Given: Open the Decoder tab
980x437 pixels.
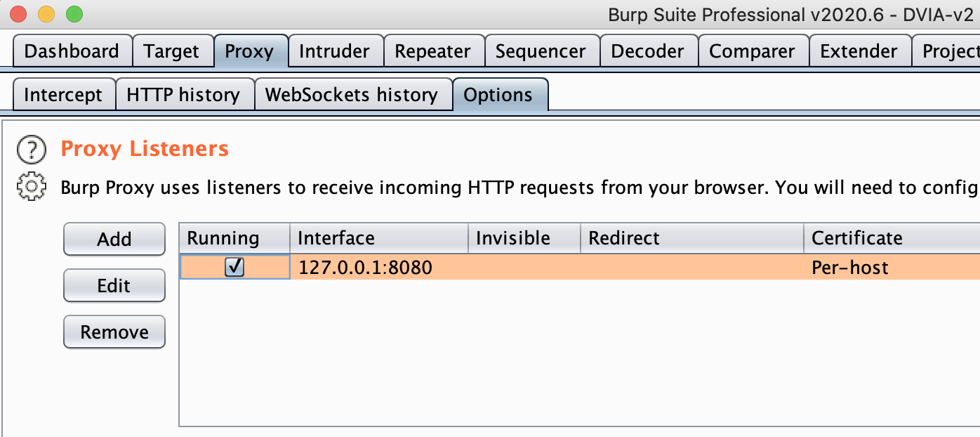Looking at the screenshot, I should pos(648,51).
